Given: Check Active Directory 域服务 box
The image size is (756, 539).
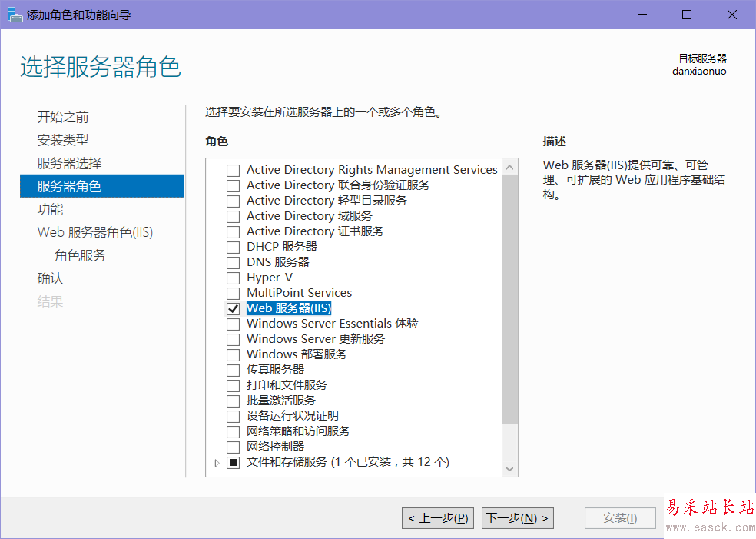Looking at the screenshot, I should click(x=233, y=217).
